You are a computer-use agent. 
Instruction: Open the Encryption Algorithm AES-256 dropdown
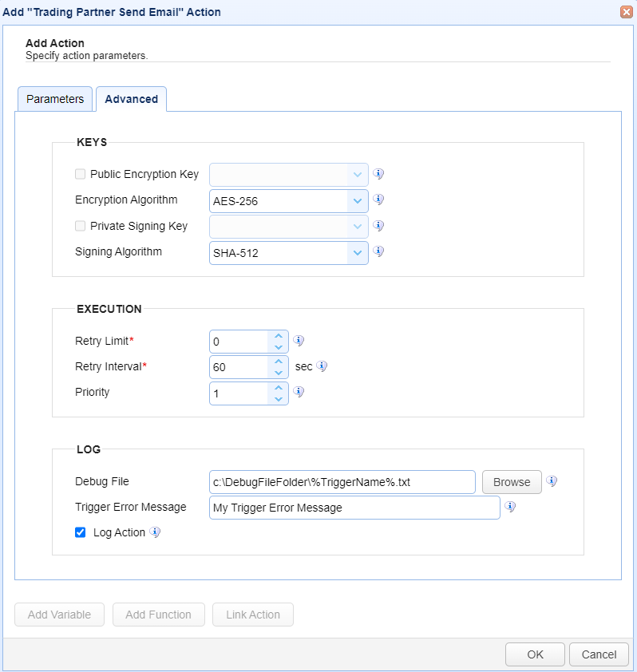click(x=288, y=201)
